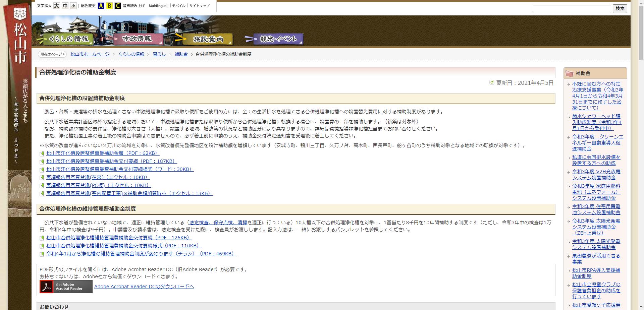Click the Get Adobe Acrobat Reader icon
The image size is (644, 310).
(66, 287)
